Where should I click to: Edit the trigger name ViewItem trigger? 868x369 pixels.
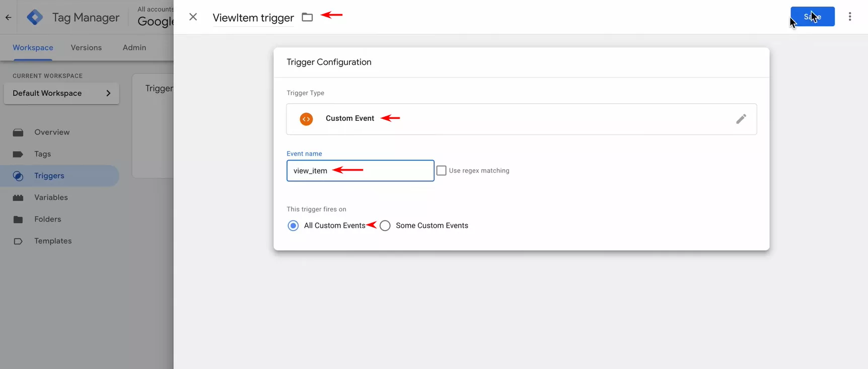click(253, 18)
